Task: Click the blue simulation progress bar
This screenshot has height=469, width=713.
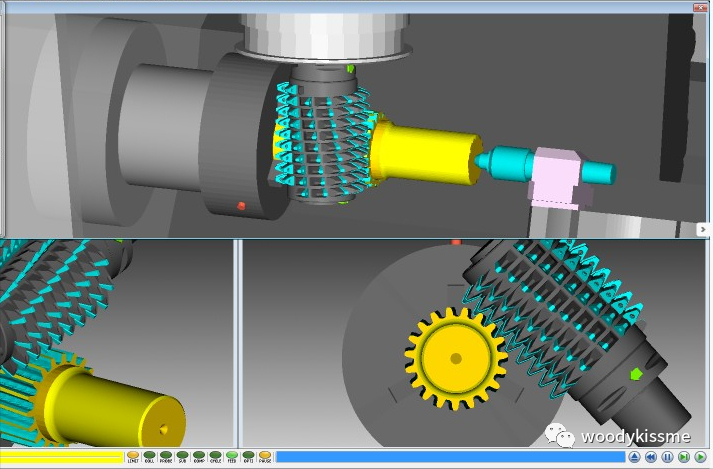Action: pyautogui.click(x=450, y=457)
